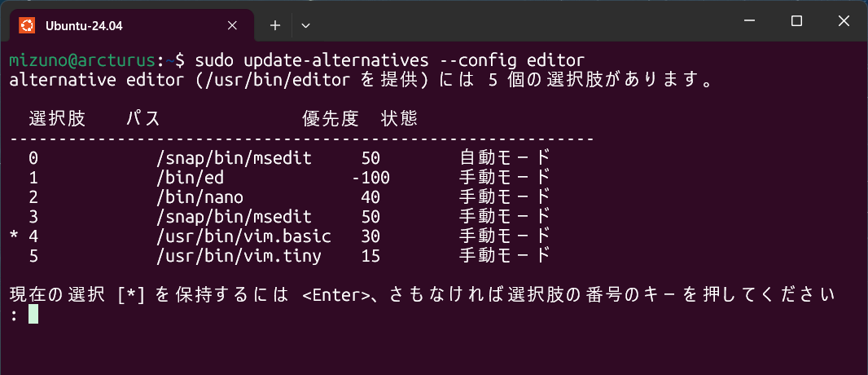Click the 優先度 column header
The height and width of the screenshot is (375, 868).
(x=330, y=119)
